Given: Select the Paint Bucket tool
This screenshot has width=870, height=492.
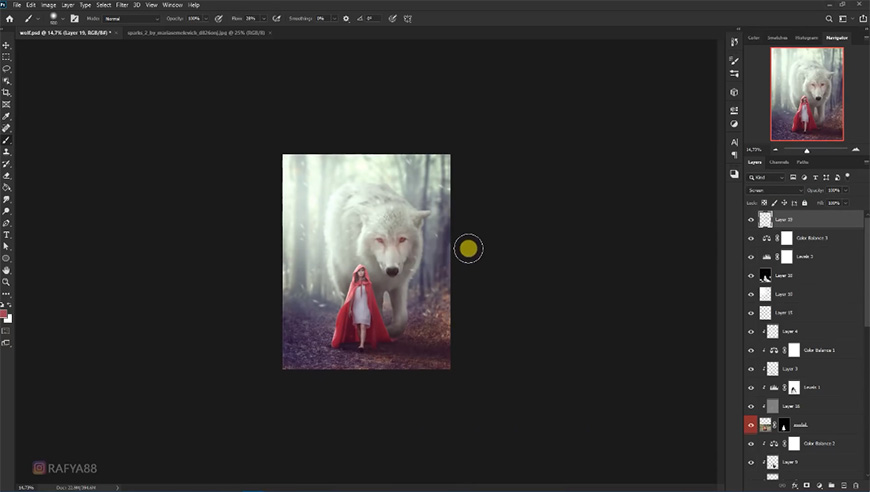Looking at the screenshot, I should [6, 187].
